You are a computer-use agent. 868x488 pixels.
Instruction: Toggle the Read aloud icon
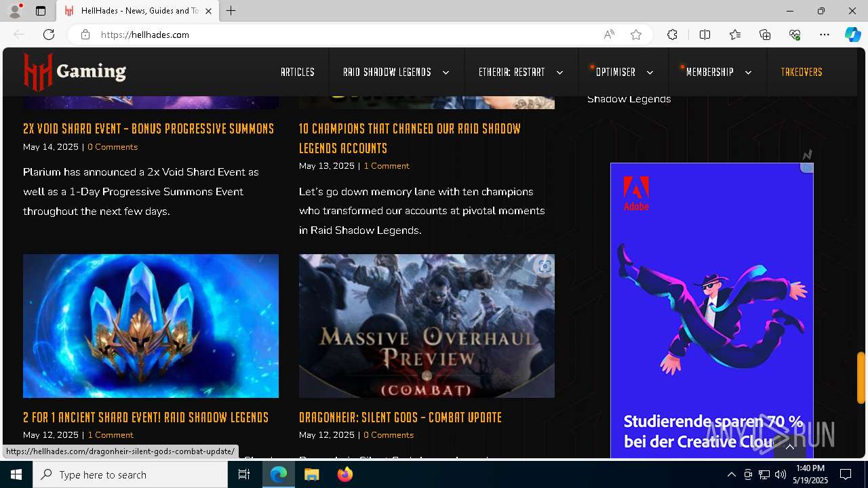coord(609,35)
